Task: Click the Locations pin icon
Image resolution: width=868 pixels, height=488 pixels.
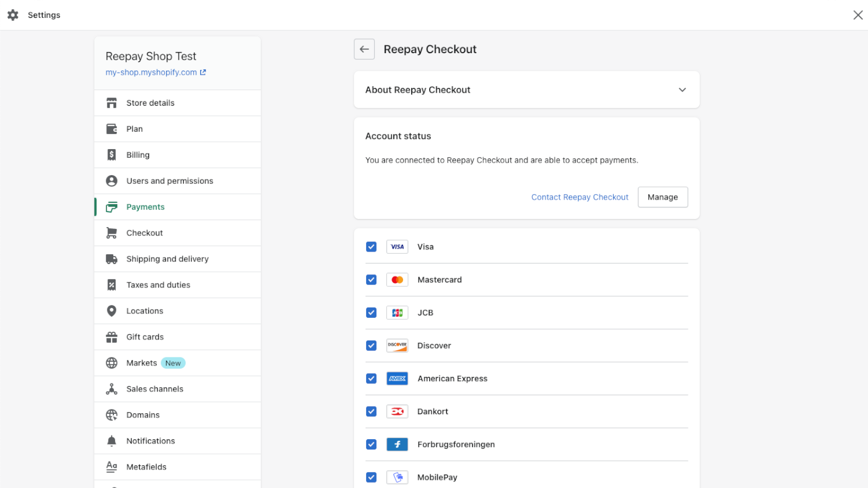Action: (112, 311)
